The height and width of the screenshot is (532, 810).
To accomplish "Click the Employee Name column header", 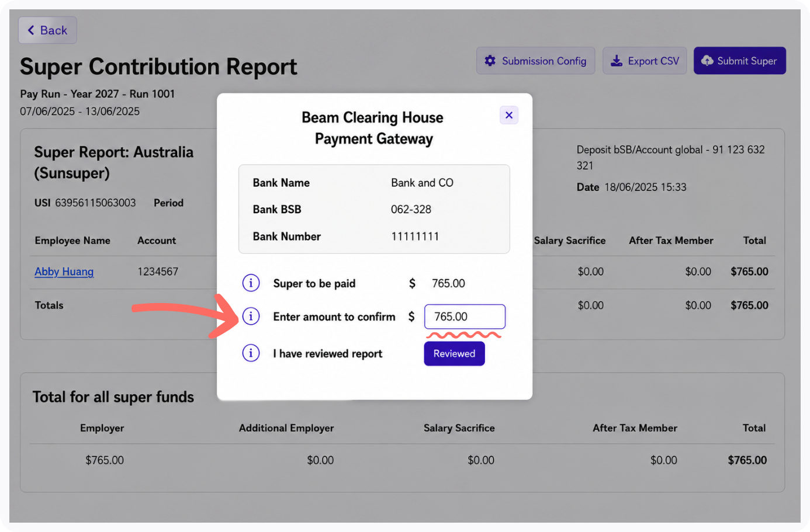I will 72,241.
